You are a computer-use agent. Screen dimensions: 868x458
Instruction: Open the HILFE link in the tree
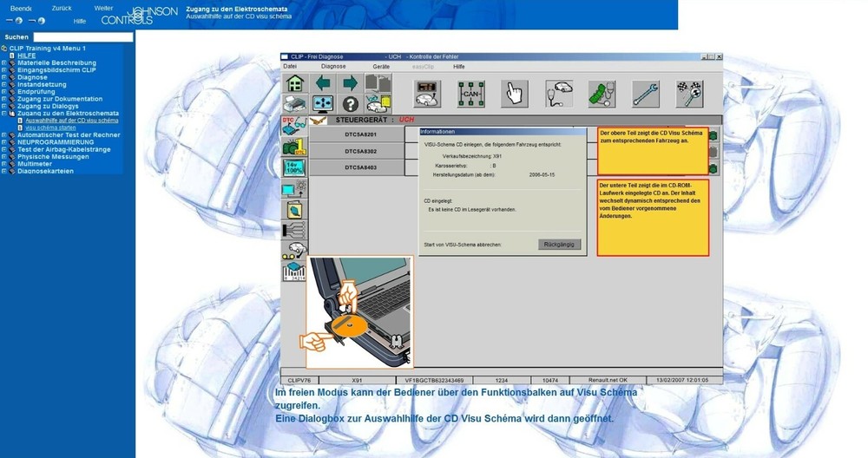click(x=27, y=56)
